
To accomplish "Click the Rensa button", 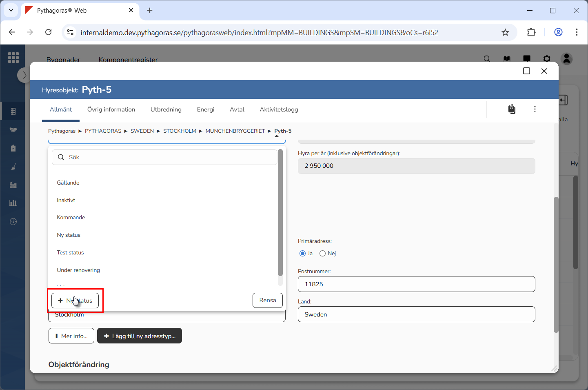I will [267, 301].
